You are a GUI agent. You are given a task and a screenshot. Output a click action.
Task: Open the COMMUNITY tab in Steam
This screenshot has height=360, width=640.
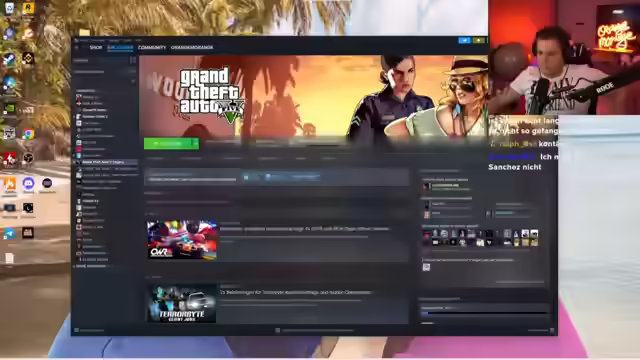point(152,48)
